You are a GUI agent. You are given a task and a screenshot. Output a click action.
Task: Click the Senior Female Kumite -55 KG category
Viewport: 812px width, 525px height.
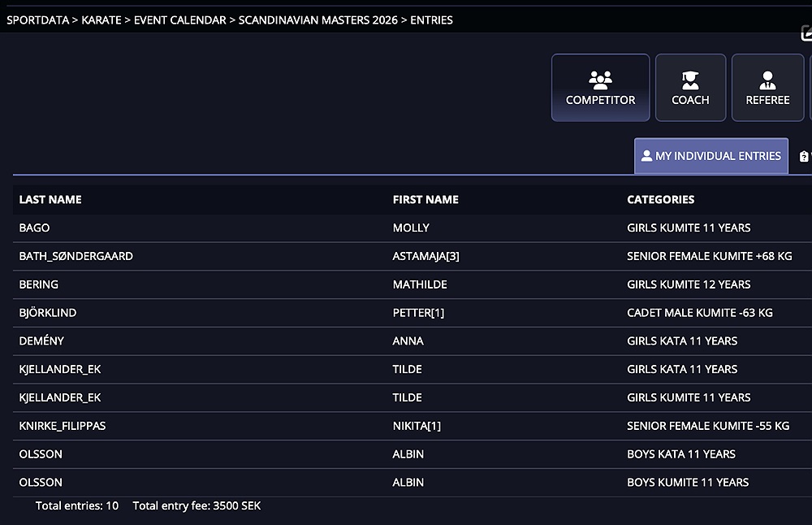707,426
